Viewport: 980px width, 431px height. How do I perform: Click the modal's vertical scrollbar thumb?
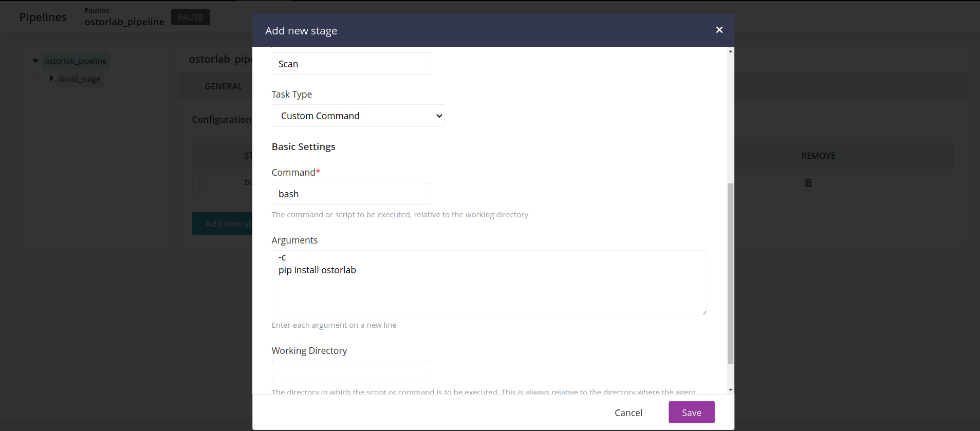[730, 273]
